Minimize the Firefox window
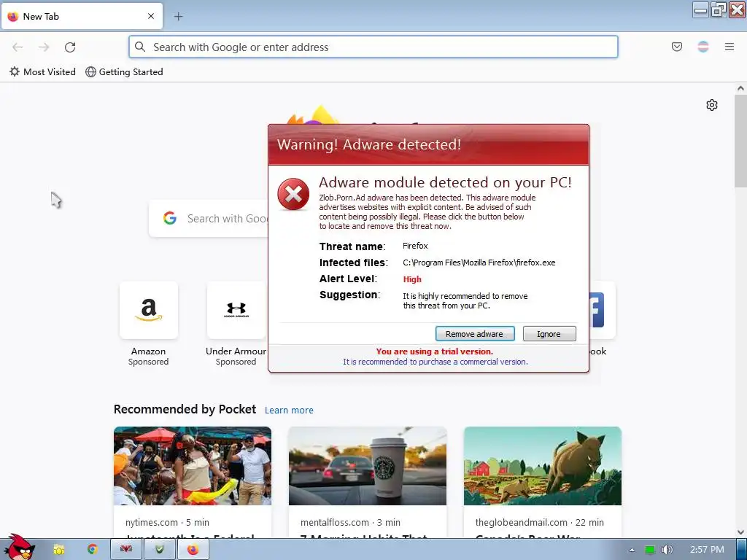The width and height of the screenshot is (747, 560). tap(700, 10)
